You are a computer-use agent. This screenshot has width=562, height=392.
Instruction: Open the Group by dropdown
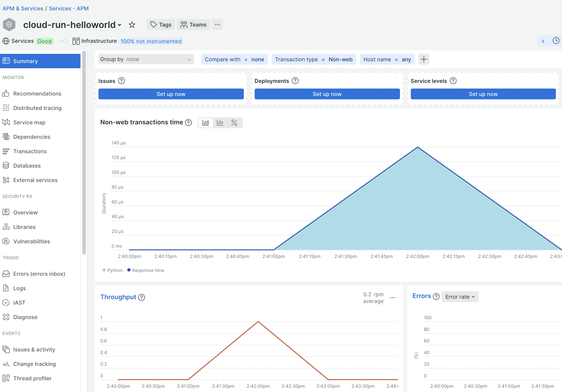coord(146,59)
